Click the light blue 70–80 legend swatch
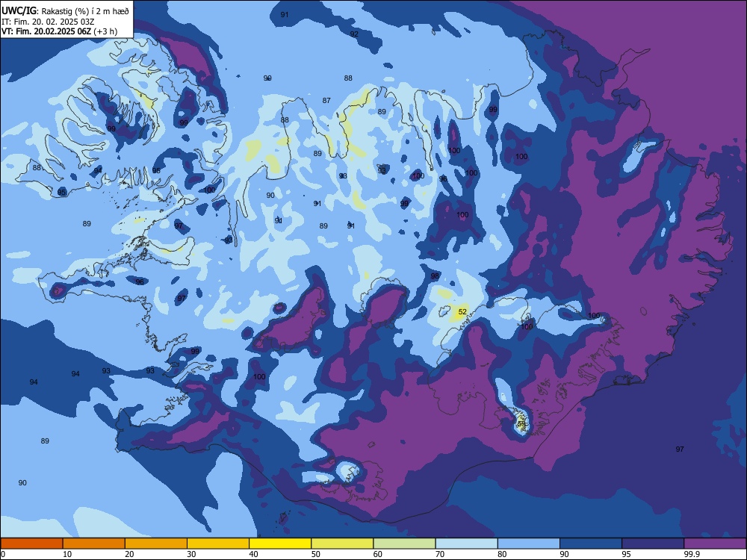This screenshot has height=560, width=747. coord(466,544)
